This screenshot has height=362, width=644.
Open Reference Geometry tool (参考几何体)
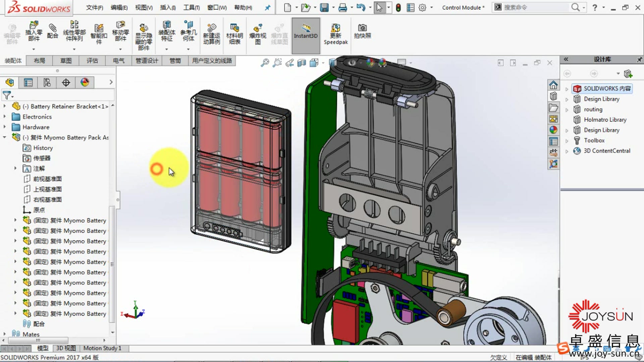[x=189, y=31]
